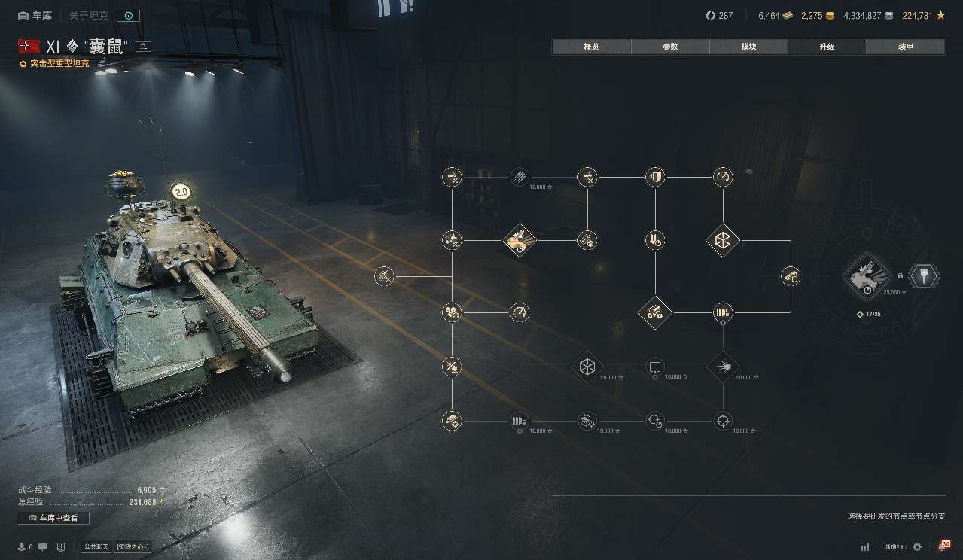Click the free experience star icon
Image resolution: width=963 pixels, height=560 pixels.
pyautogui.click(x=941, y=15)
